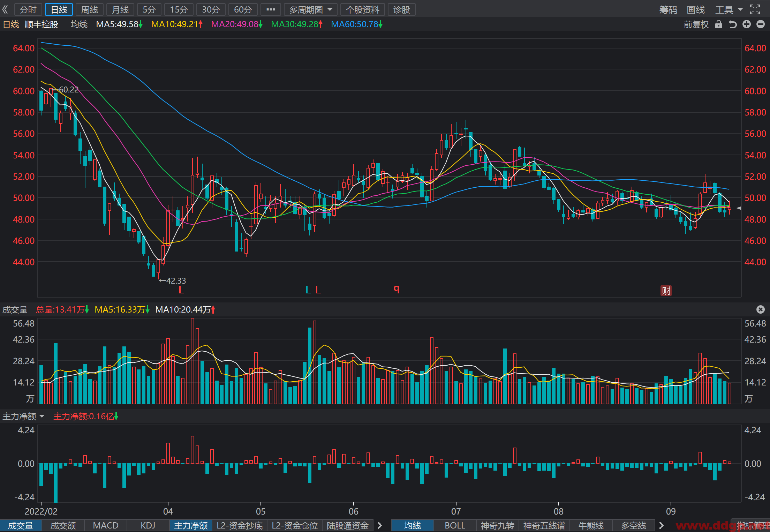Select the L2-资金仓位 tab

click(295, 525)
